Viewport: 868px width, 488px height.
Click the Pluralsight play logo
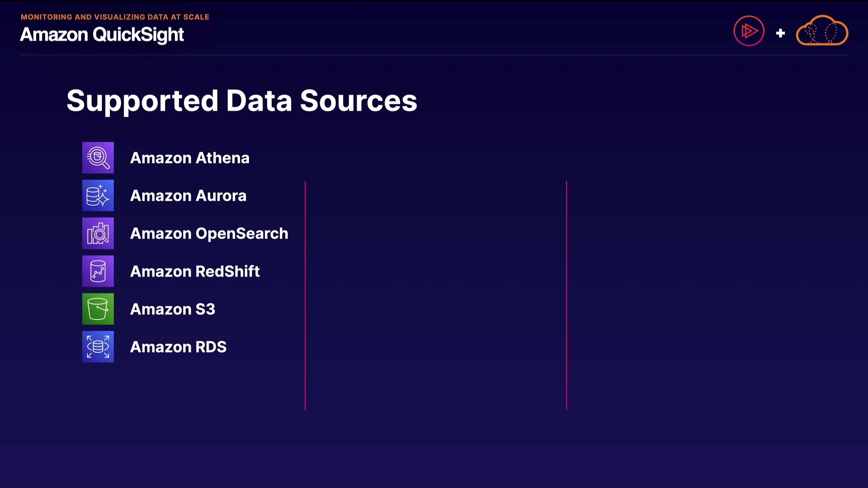tap(749, 31)
